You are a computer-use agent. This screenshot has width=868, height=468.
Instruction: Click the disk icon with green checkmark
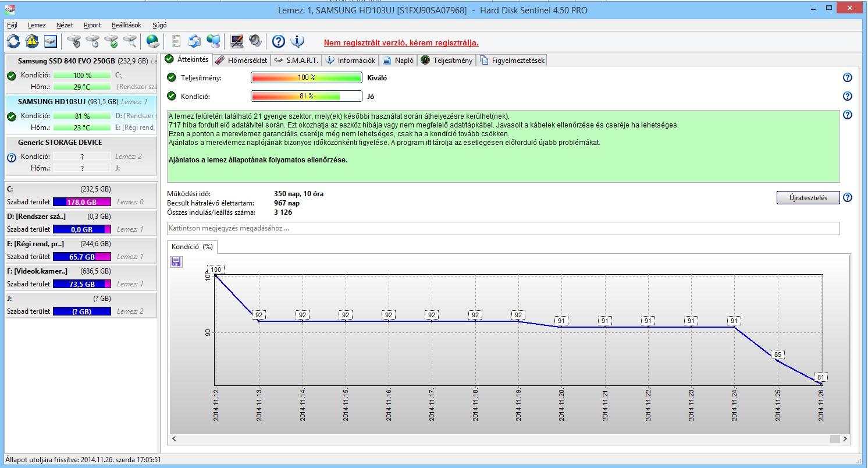point(111,41)
